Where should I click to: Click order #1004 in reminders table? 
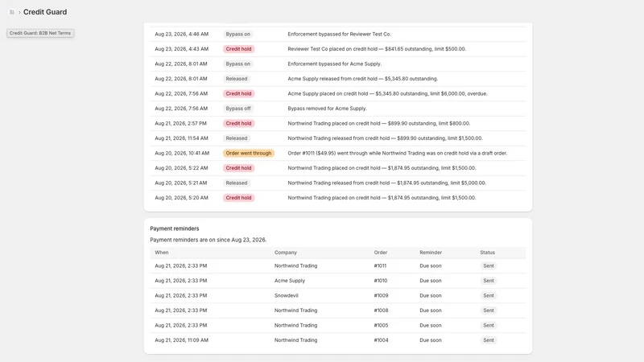(x=381, y=340)
